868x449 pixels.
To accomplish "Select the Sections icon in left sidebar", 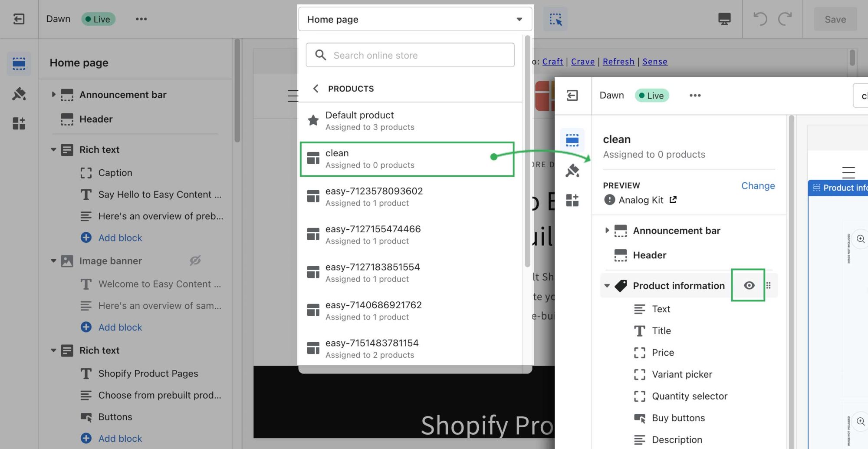I will pos(19,64).
